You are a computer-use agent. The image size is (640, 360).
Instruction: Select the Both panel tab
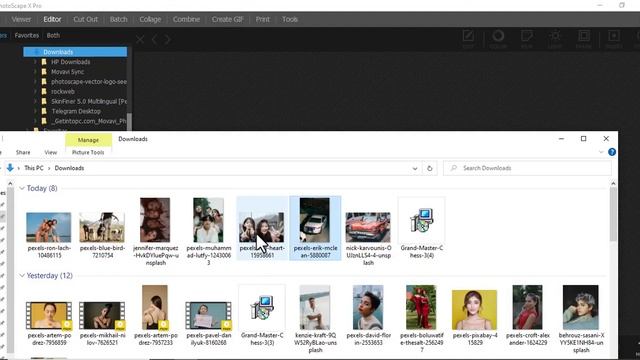click(53, 36)
